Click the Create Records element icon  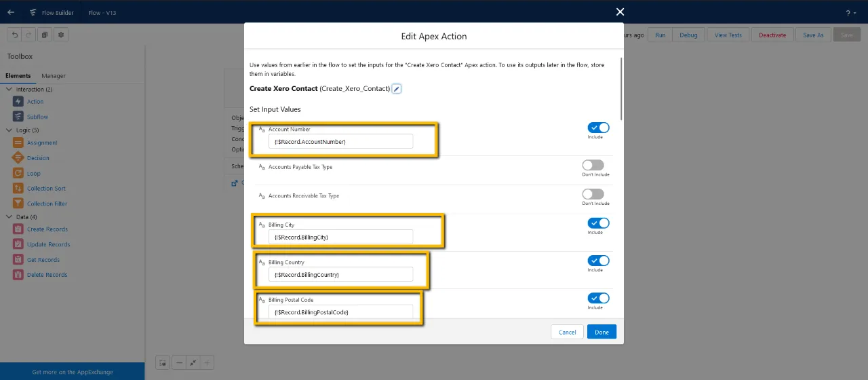click(x=18, y=229)
